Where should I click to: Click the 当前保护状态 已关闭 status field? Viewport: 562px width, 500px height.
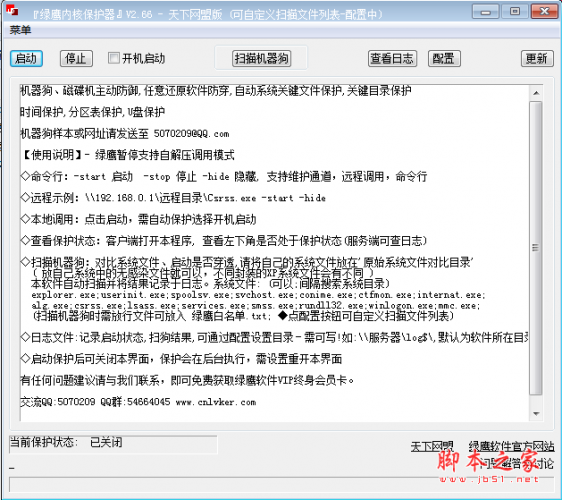(113, 444)
